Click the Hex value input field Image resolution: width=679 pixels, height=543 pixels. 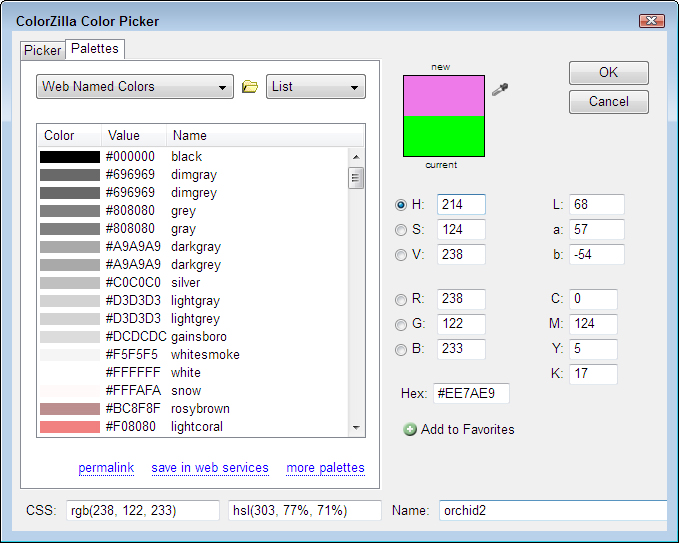click(471, 394)
